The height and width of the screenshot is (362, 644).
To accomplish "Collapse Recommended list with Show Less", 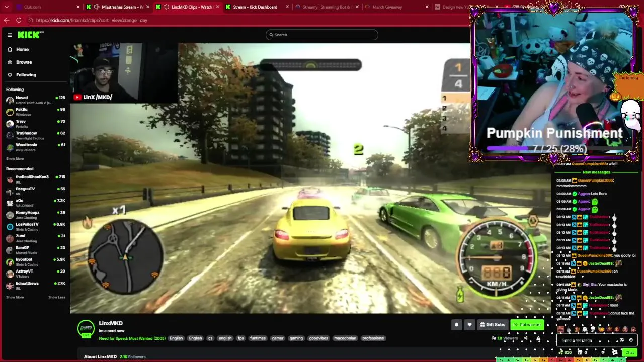I will click(x=57, y=297).
